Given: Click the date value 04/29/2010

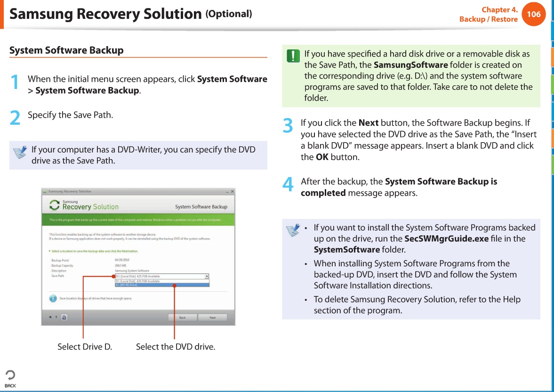Looking at the screenshot, I should (x=122, y=260).
